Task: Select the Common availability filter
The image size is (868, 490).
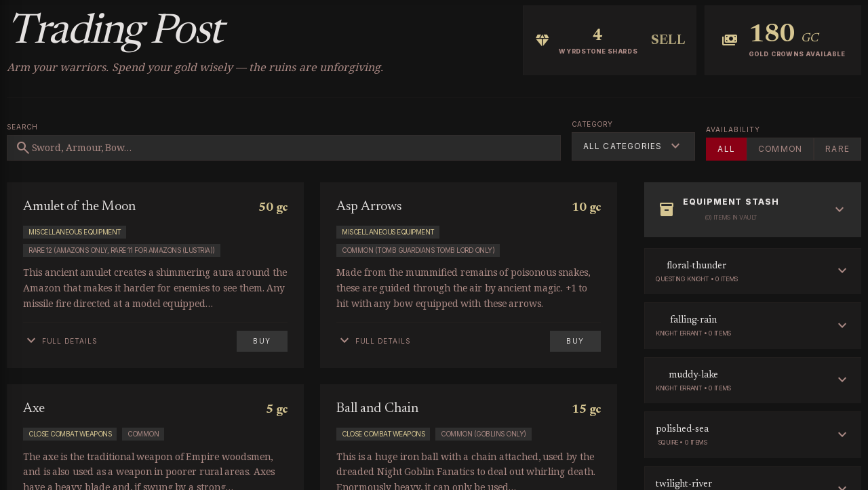Action: 780,149
